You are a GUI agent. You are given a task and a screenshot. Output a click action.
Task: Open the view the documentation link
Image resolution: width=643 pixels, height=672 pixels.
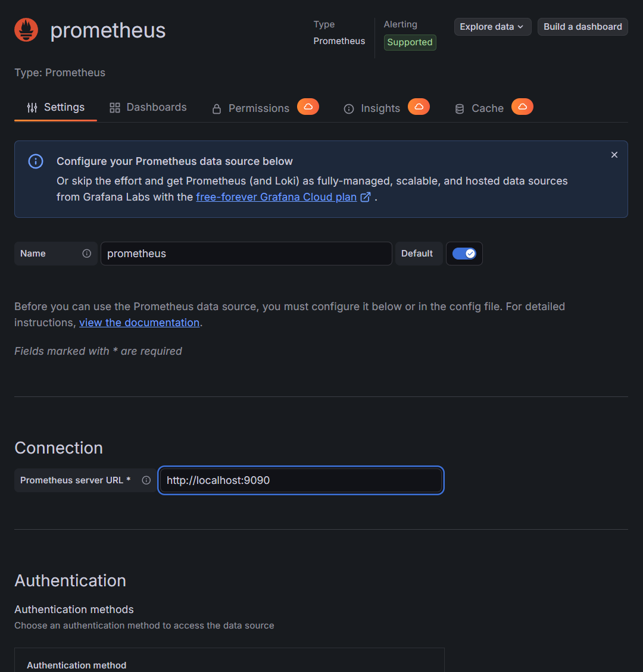click(x=139, y=322)
